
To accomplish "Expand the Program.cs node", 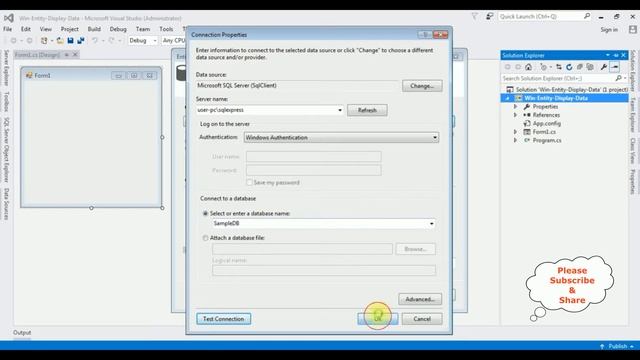I will tap(516, 140).
